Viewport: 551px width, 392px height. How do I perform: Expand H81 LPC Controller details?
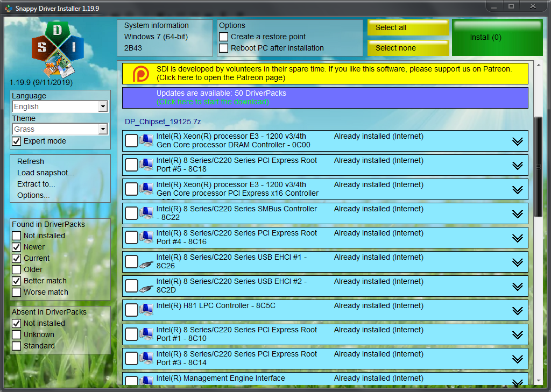tap(517, 311)
